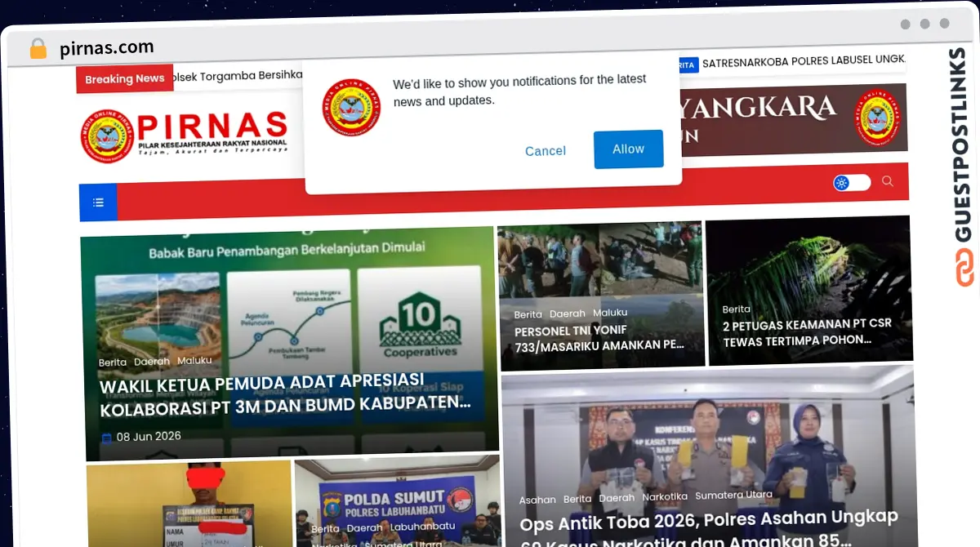Viewport: 980px width, 547px height.
Task: Click Daerah tag on Wakil Ketua article
Action: coord(152,361)
